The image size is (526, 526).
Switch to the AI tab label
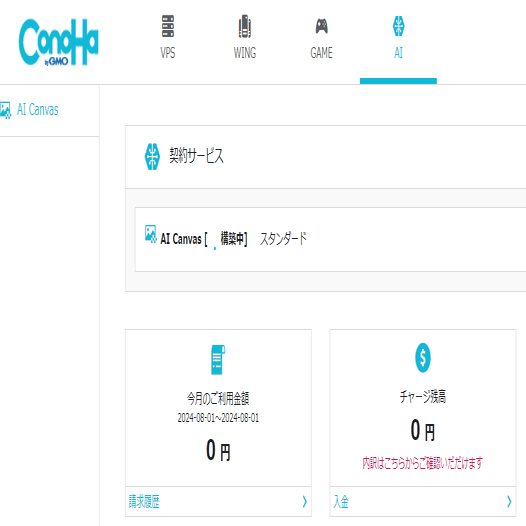click(x=399, y=53)
